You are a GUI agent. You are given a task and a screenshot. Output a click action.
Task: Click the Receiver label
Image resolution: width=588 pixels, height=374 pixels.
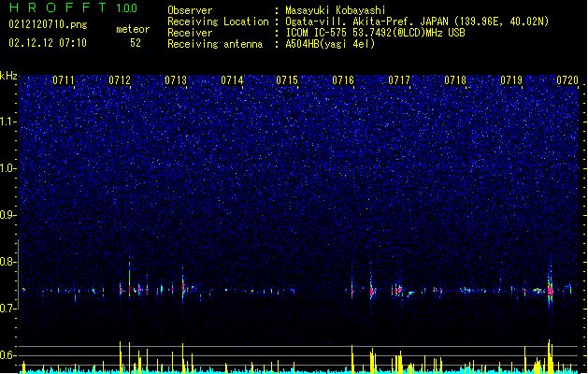pos(190,33)
